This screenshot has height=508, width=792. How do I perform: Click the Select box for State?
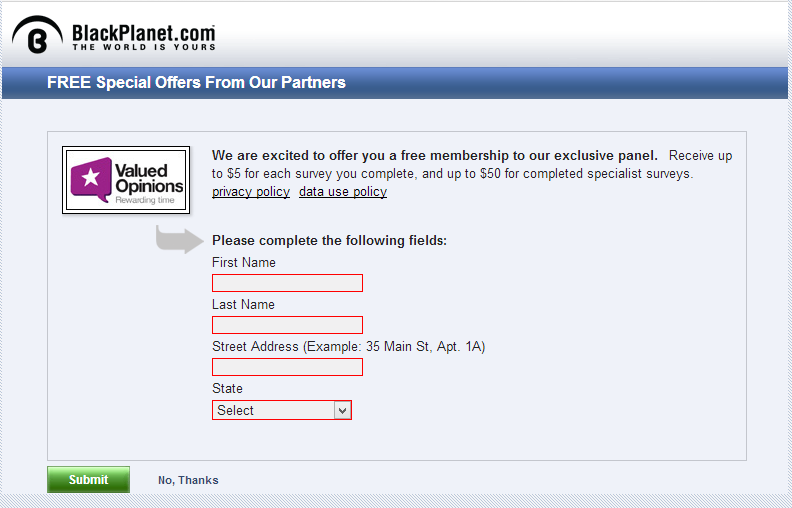coord(282,410)
